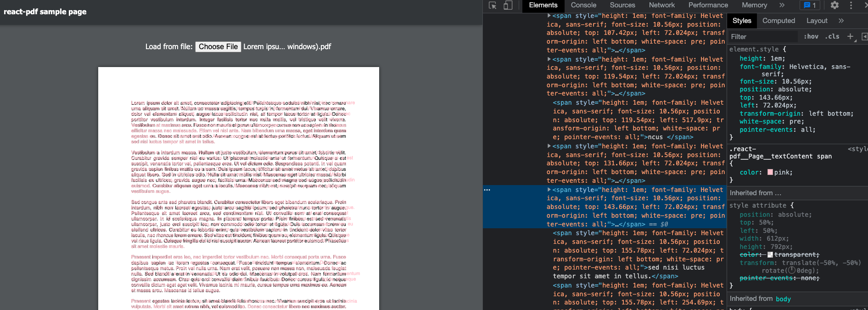Edit the 'height: 1em' declaration
This screenshot has width=868, height=310.
tap(762, 59)
